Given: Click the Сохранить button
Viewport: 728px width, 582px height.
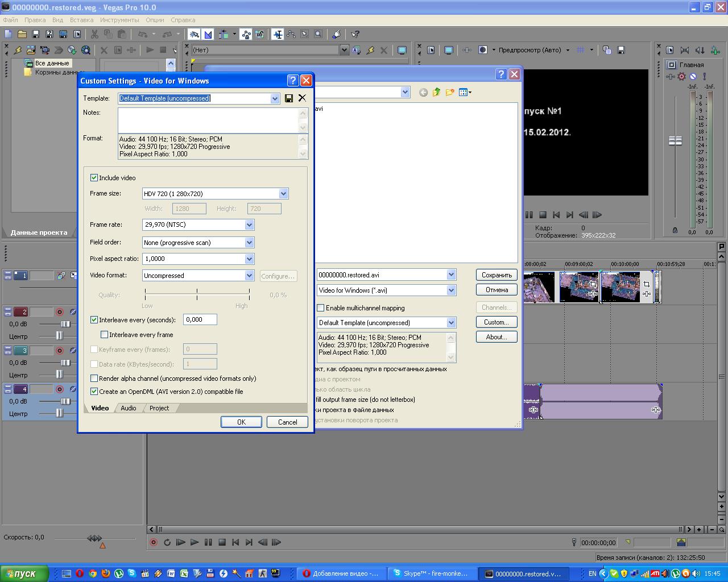Looking at the screenshot, I should click(497, 275).
